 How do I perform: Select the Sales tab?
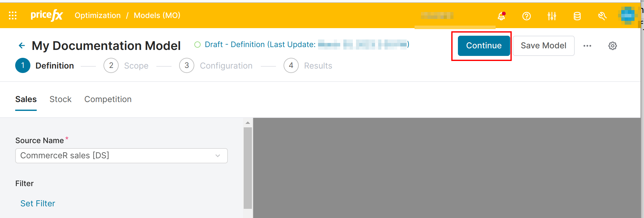pyautogui.click(x=26, y=99)
